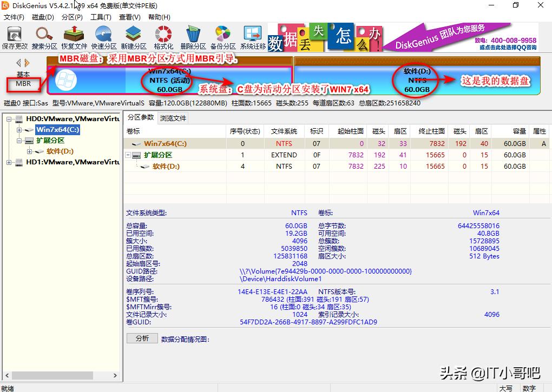
Task: Select the 保存更改 (Save Changes) icon
Action: pos(15,38)
